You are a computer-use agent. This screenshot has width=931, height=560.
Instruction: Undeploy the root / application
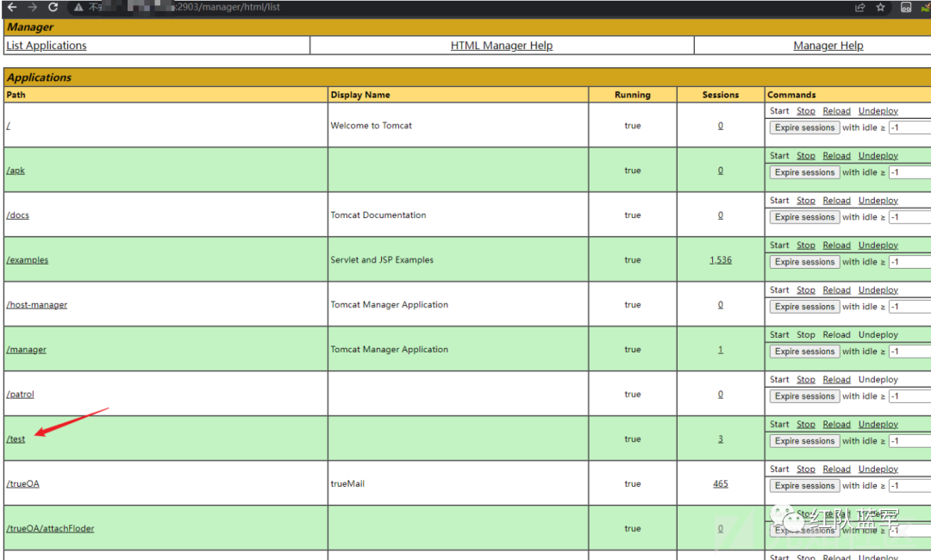[x=878, y=111]
